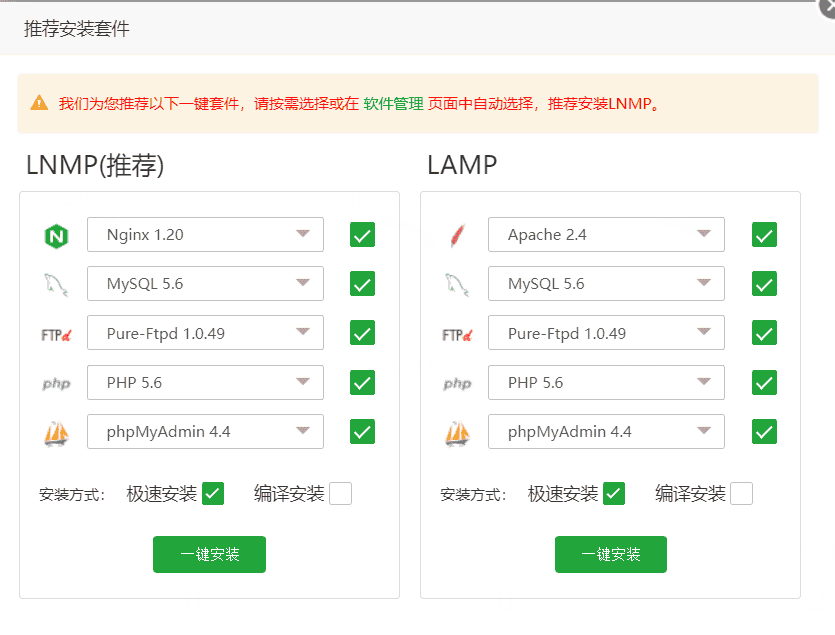Viewport: 835px width, 635px height.
Task: Enable 编译安装 for the LNMP suite
Action: point(339,493)
